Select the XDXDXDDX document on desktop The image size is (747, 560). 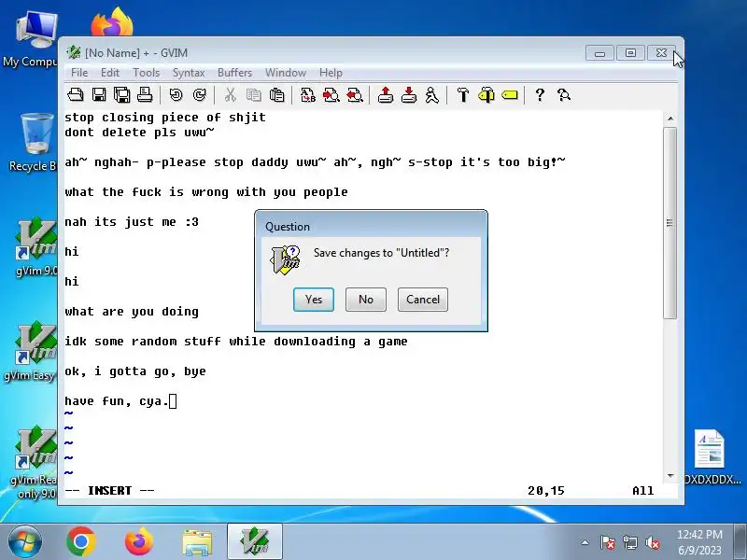712,457
